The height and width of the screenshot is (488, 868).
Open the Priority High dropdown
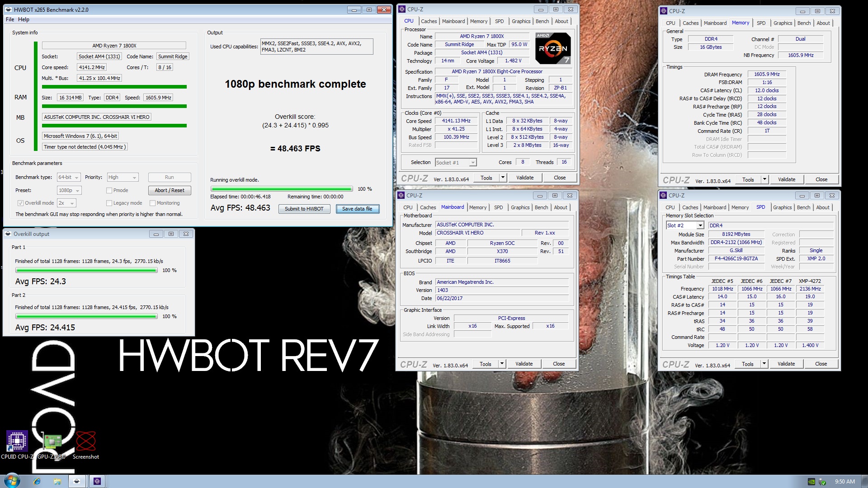click(x=122, y=177)
